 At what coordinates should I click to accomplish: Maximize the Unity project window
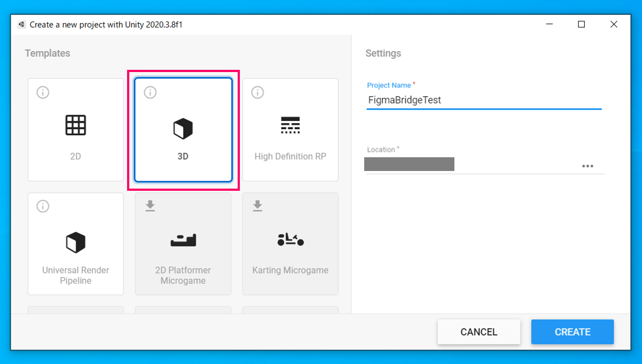(581, 25)
